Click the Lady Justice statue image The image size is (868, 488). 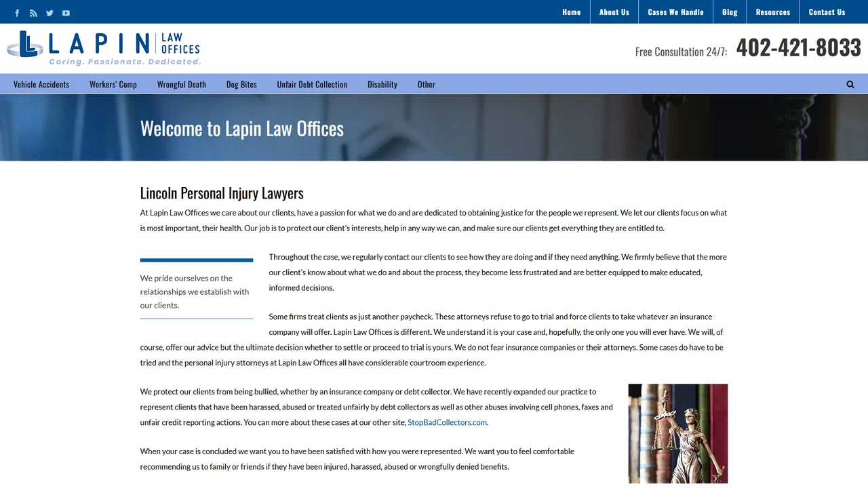tap(678, 434)
